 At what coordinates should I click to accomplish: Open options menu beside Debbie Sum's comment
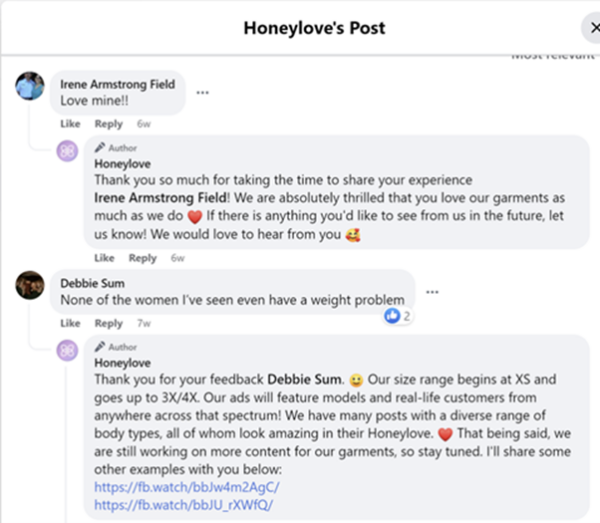coord(432,292)
